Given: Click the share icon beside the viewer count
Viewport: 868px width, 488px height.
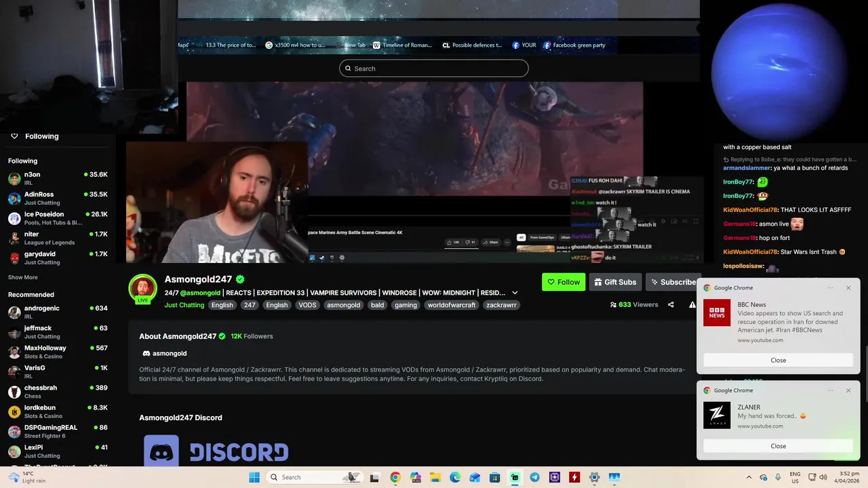Looking at the screenshot, I should coord(671,304).
